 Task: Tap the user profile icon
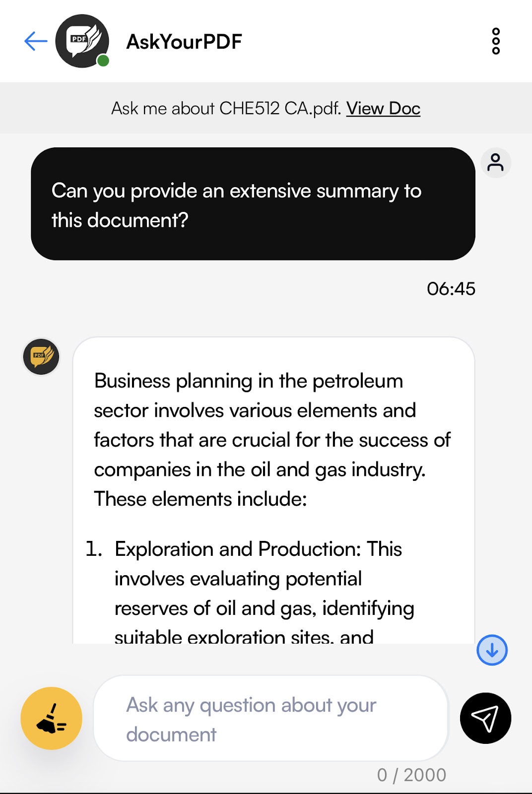496,163
